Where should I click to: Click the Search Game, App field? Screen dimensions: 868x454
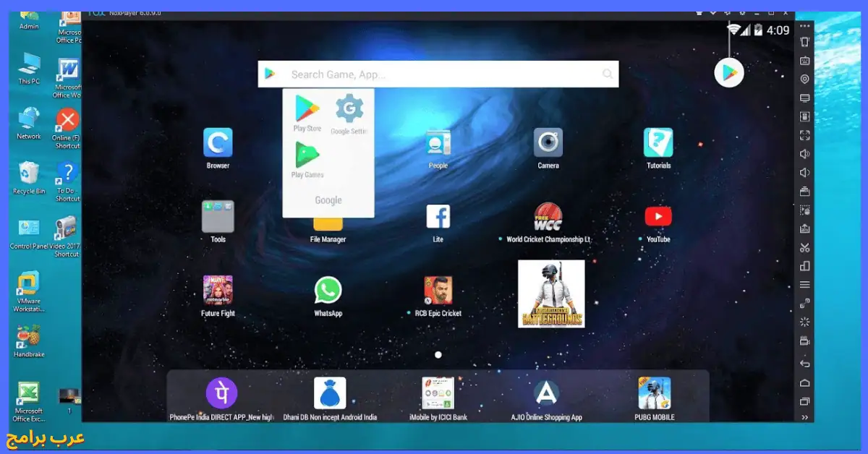coord(438,74)
